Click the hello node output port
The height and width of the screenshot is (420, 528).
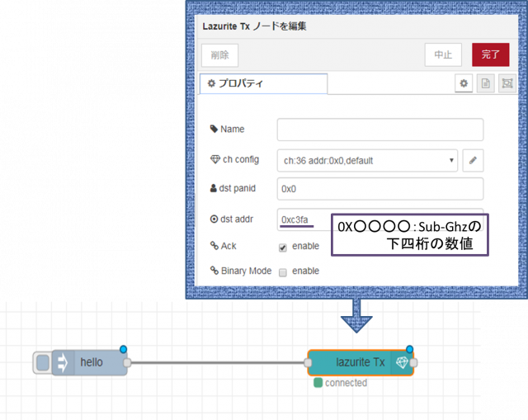[127, 363]
